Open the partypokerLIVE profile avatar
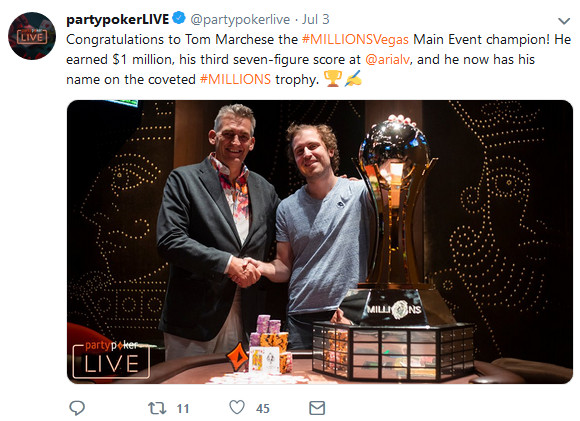 pos(32,36)
